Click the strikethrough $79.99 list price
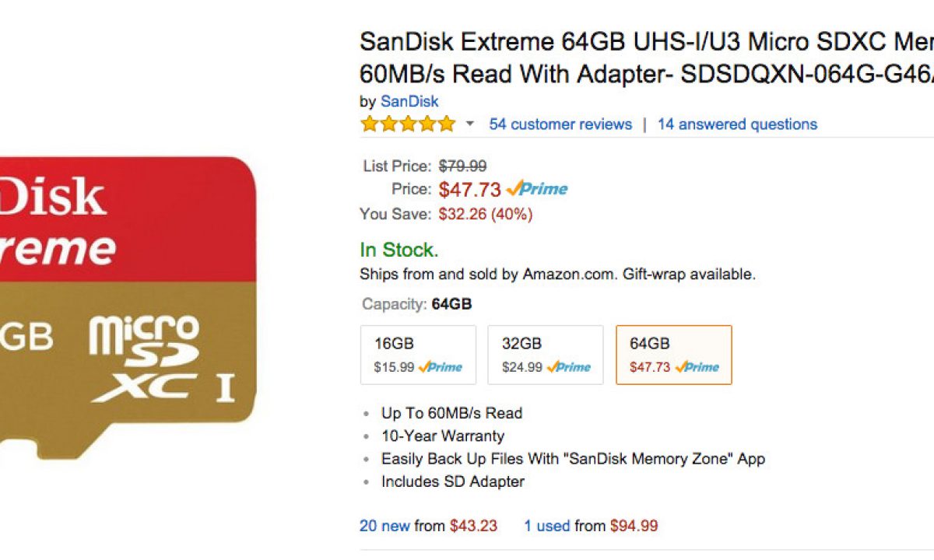The image size is (934, 560). [463, 166]
